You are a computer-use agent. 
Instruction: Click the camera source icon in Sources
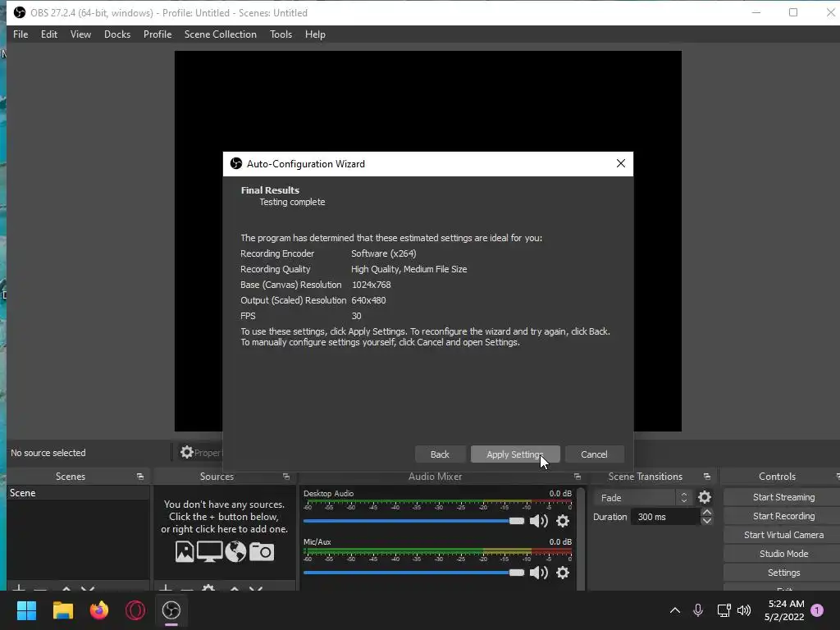(x=262, y=552)
